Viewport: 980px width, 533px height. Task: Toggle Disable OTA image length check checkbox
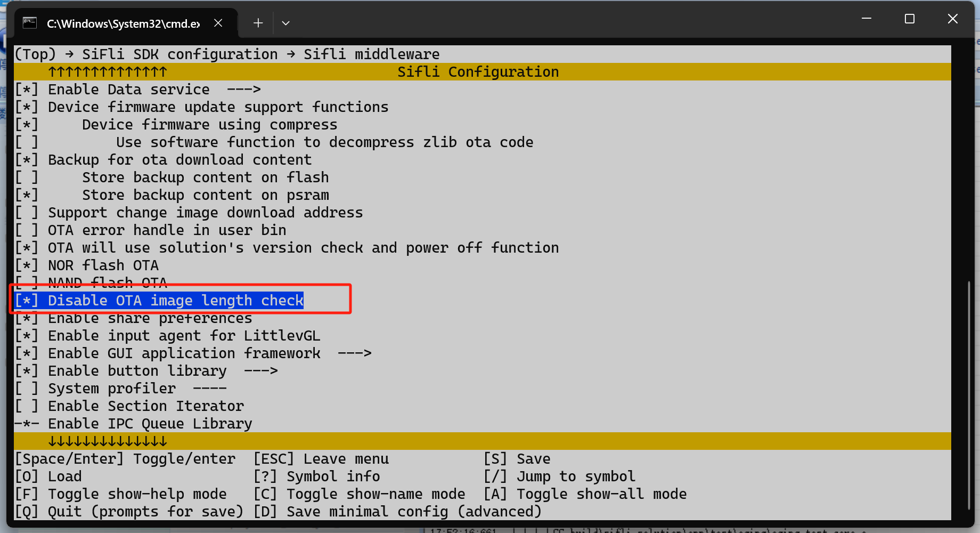tap(27, 301)
